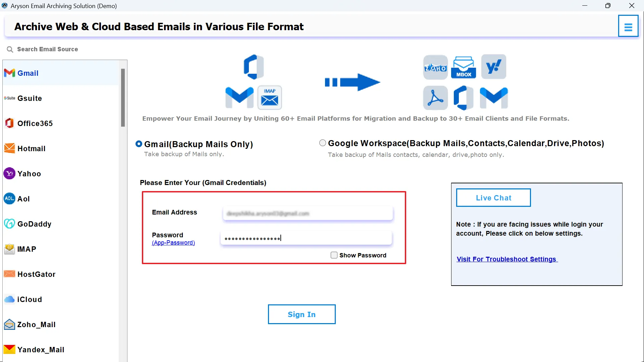The height and width of the screenshot is (362, 644).
Task: Select Google Workspace backup radio button
Action: pyautogui.click(x=323, y=143)
